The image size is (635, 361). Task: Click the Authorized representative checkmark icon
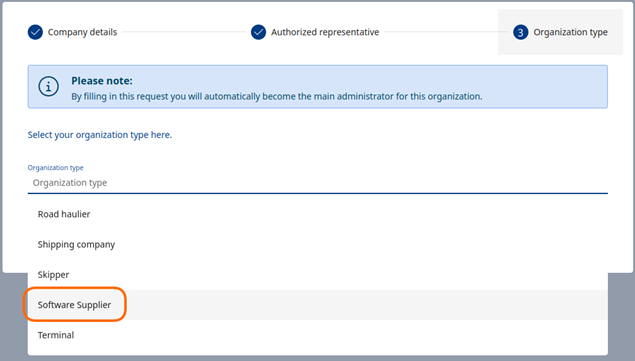258,32
